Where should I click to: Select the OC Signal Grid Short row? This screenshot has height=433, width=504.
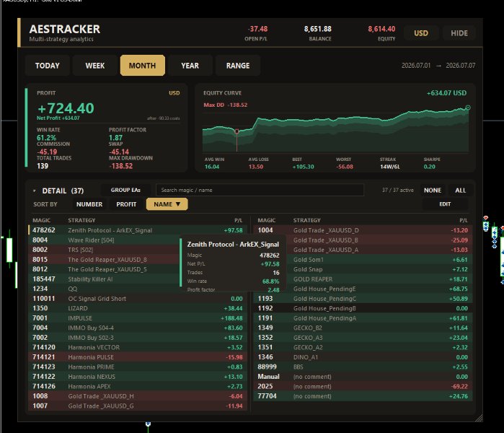coord(138,299)
